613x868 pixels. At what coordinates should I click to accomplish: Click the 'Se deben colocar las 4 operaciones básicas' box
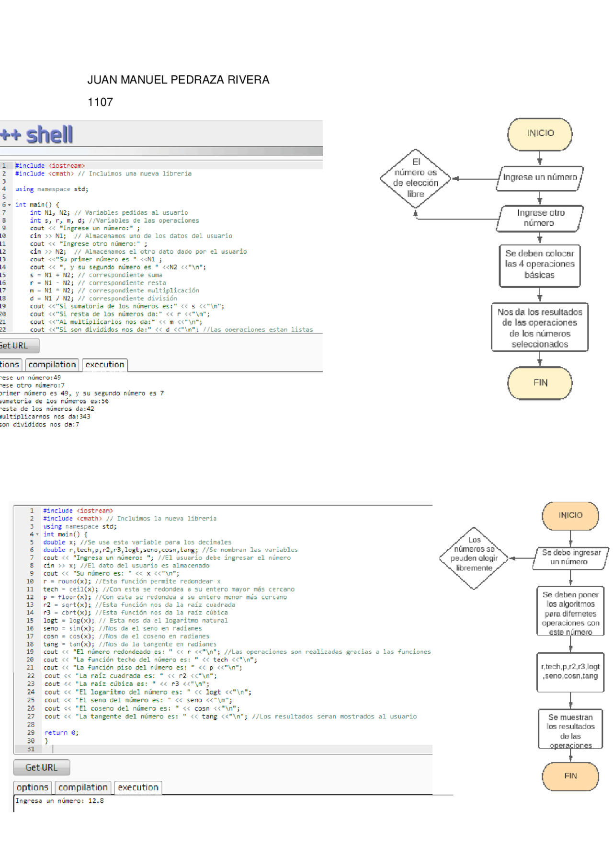click(x=540, y=265)
